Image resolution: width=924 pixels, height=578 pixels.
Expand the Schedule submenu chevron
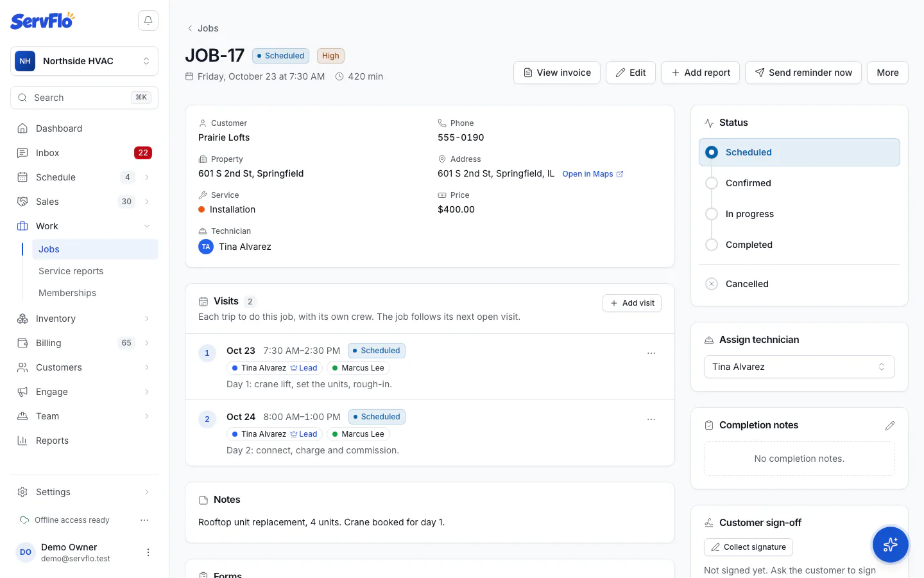point(147,177)
